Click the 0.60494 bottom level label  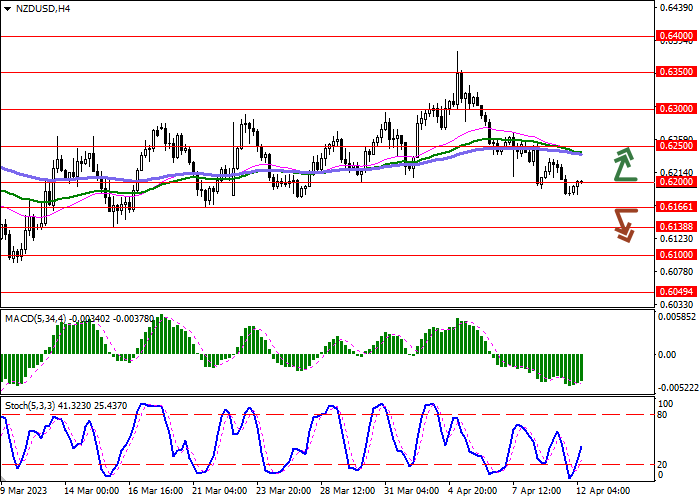(676, 292)
